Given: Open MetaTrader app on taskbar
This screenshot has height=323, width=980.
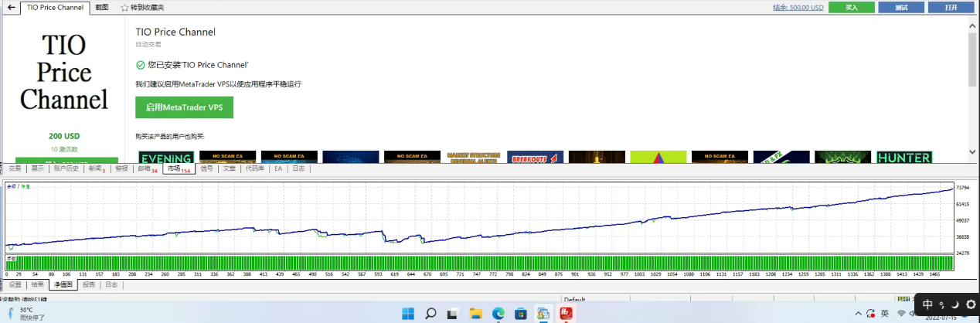Looking at the screenshot, I should pyautogui.click(x=543, y=314).
